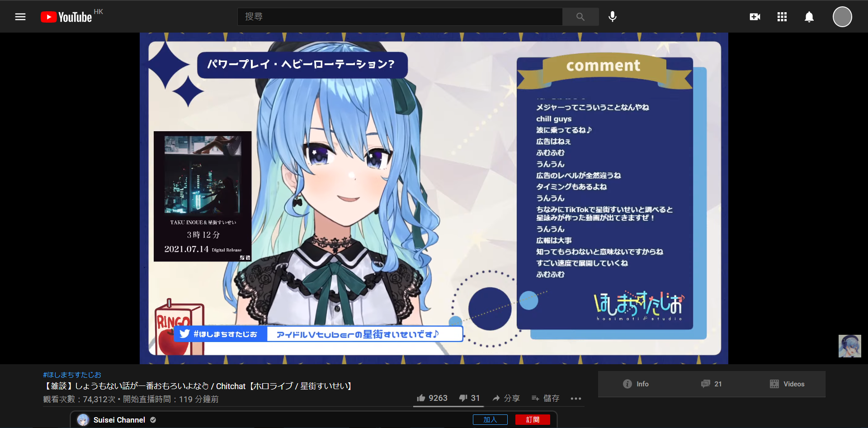Expand the 儲存 save-to-playlist menu
The width and height of the screenshot is (868, 428).
[545, 398]
